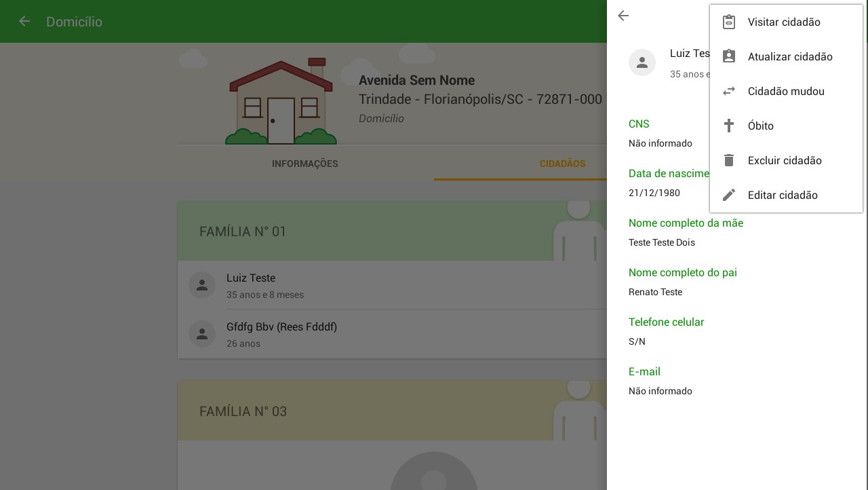Image resolution: width=868 pixels, height=490 pixels.
Task: Click the E-mail field label
Action: point(644,371)
